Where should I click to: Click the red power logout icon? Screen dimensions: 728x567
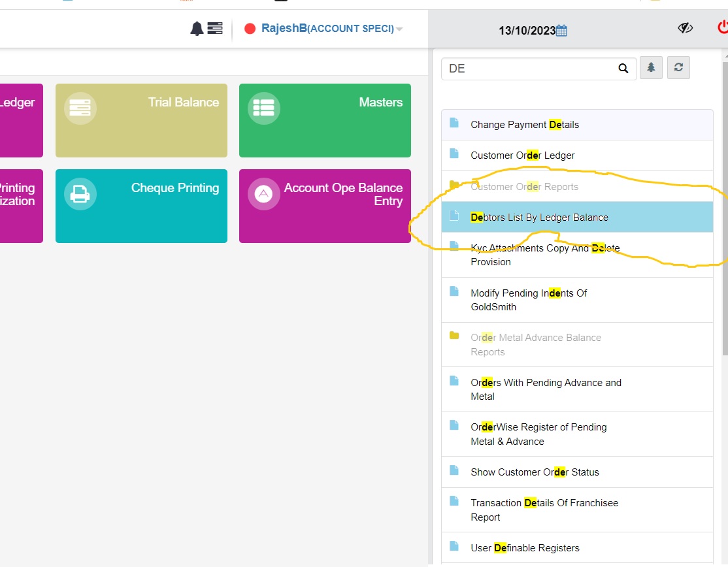click(722, 27)
